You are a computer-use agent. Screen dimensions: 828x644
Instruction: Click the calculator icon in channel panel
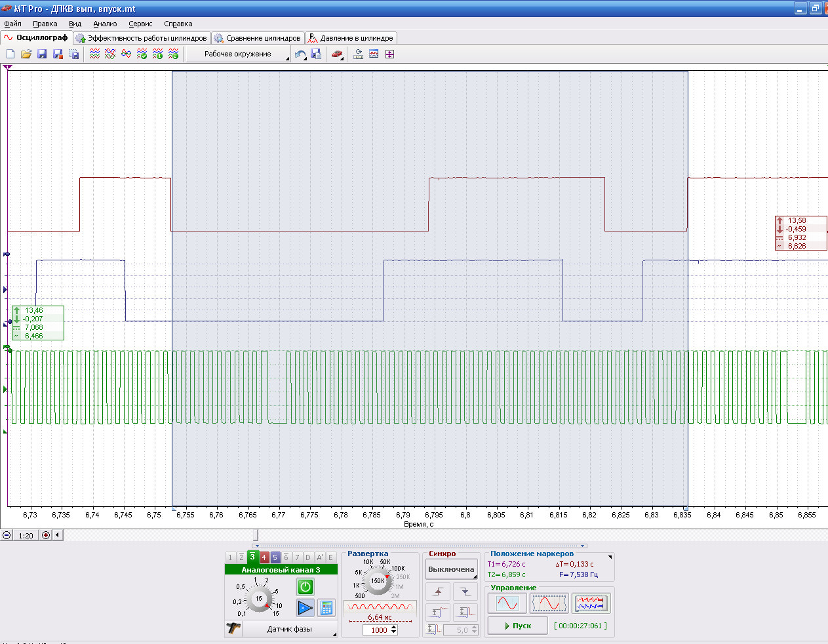pyautogui.click(x=326, y=608)
